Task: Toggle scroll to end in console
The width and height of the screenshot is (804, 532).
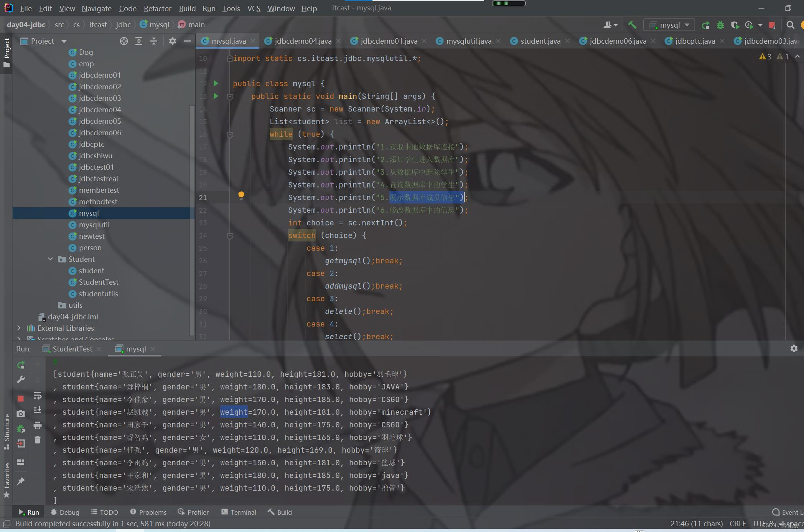Action: tap(38, 410)
